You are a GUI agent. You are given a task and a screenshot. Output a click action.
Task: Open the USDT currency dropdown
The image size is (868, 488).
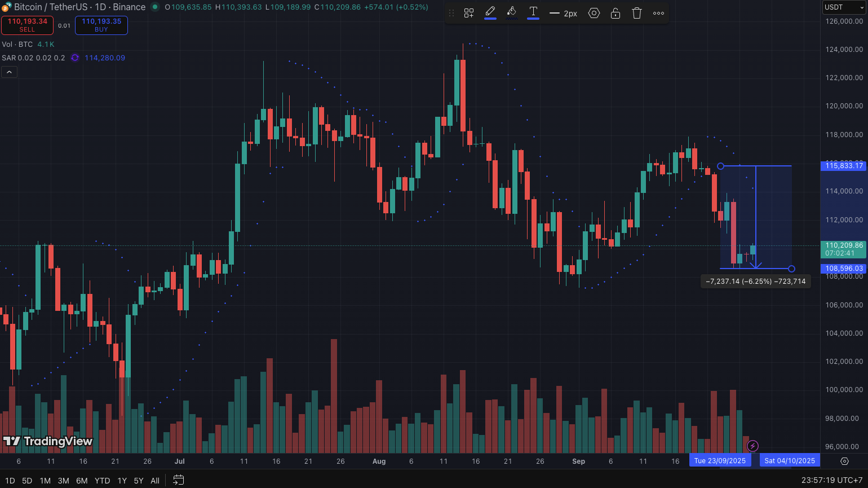(x=844, y=7)
